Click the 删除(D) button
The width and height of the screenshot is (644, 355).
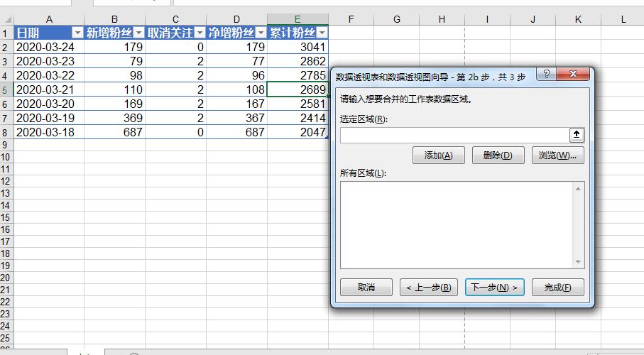pyautogui.click(x=498, y=155)
